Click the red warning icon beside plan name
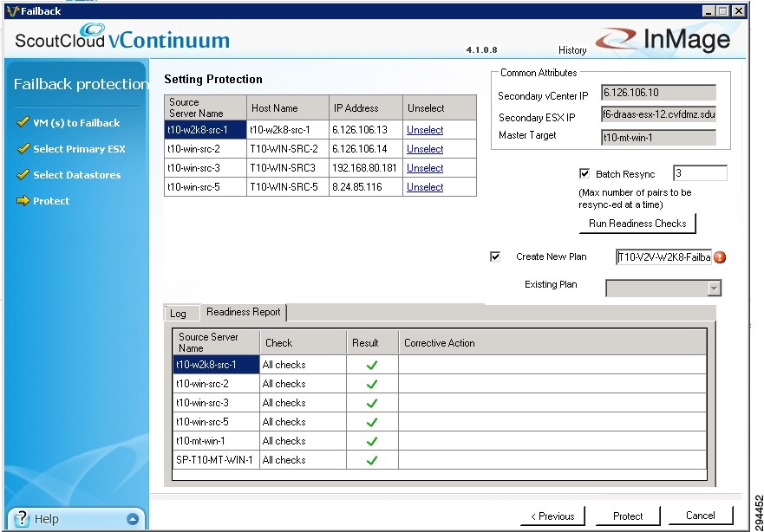Screen dimensions: 764x532 pyautogui.click(x=720, y=257)
